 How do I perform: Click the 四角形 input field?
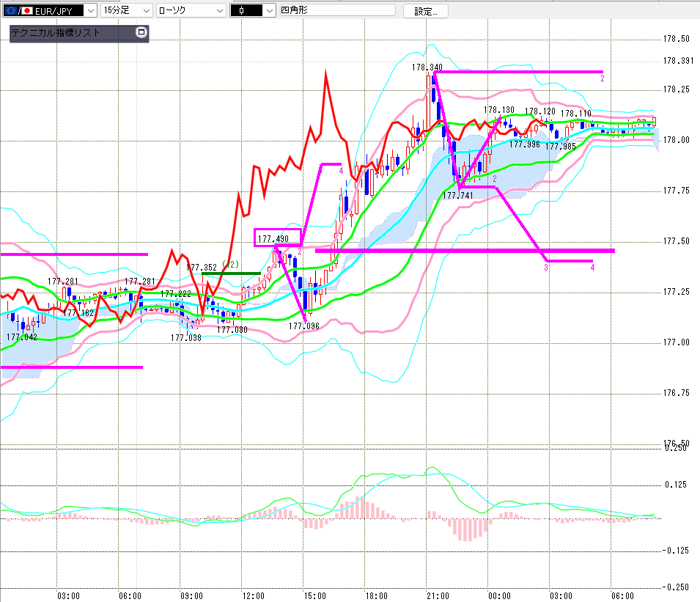click(x=337, y=10)
